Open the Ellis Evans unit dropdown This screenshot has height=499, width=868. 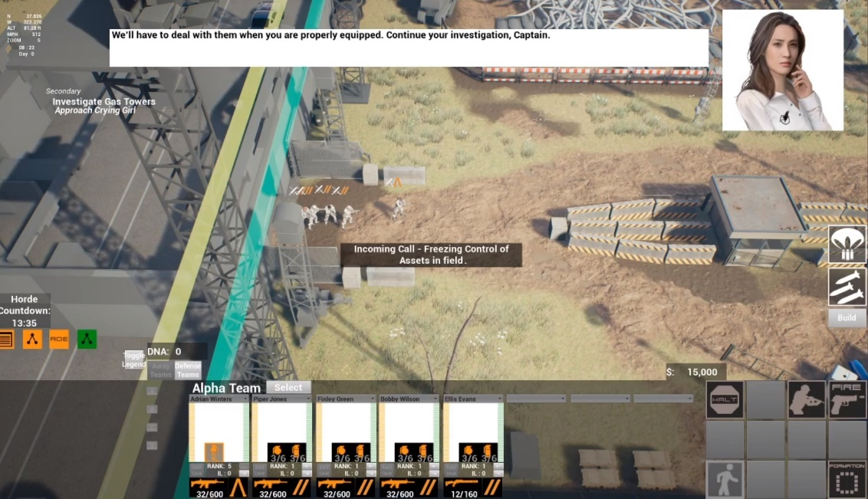pos(473,399)
